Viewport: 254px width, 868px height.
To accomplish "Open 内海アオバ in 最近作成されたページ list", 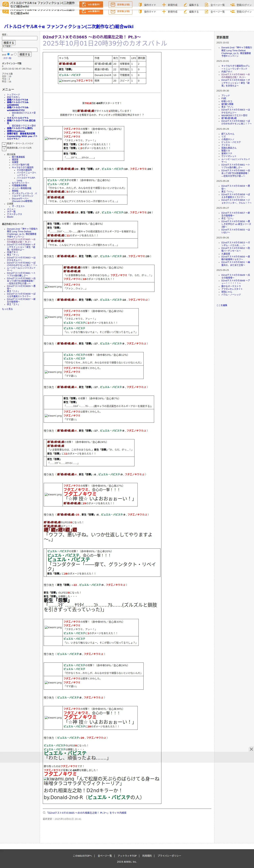I will [x=12, y=252].
